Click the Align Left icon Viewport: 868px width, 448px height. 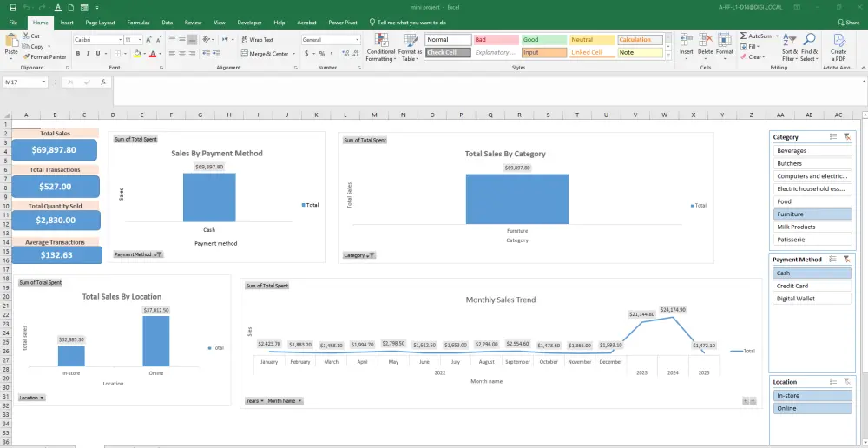[172, 54]
